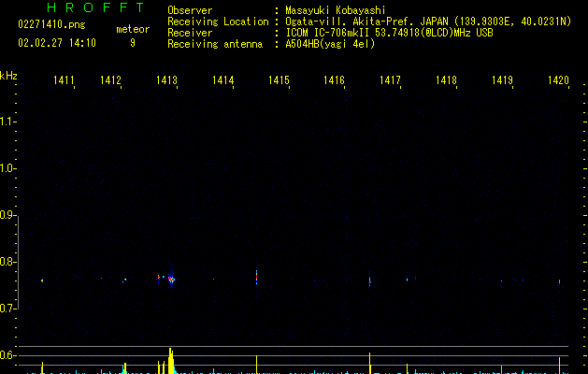Click the 1414 time axis marker
This screenshot has width=588, height=374.
(222, 80)
